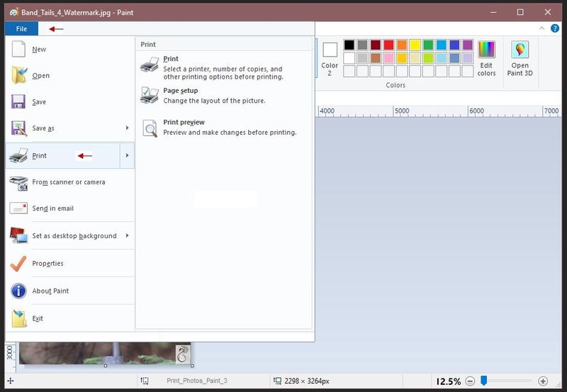This screenshot has width=567, height=392.
Task: Click the Save as icon
Action: click(19, 128)
